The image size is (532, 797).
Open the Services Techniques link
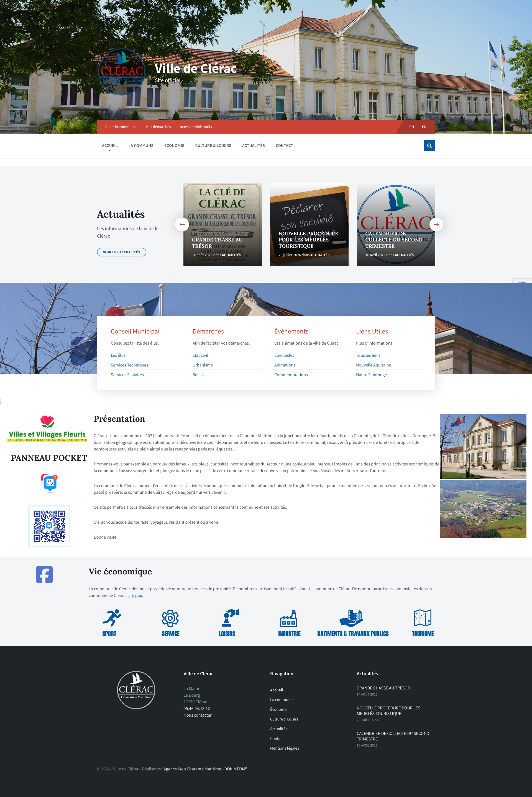(x=130, y=365)
